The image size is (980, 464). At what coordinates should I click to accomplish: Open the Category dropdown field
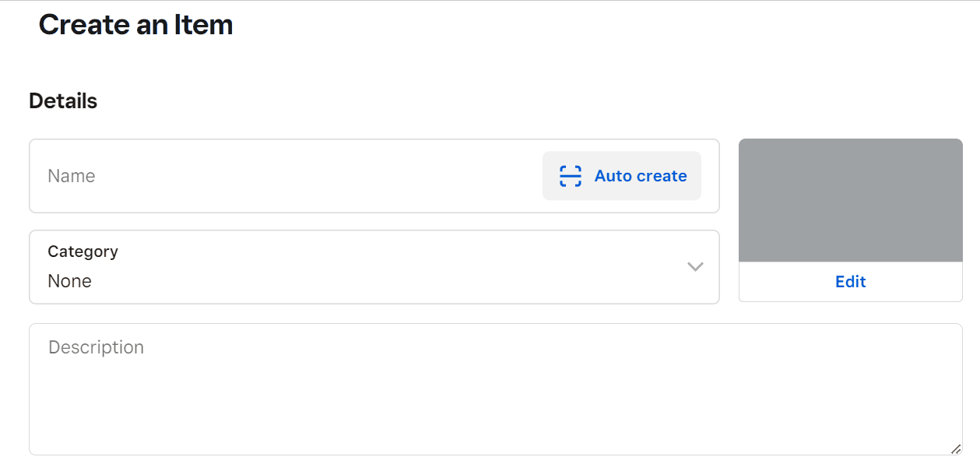click(374, 267)
